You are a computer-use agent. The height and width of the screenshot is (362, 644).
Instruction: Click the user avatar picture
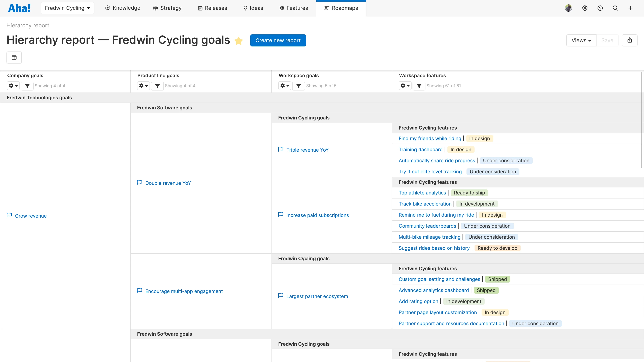[x=568, y=8]
